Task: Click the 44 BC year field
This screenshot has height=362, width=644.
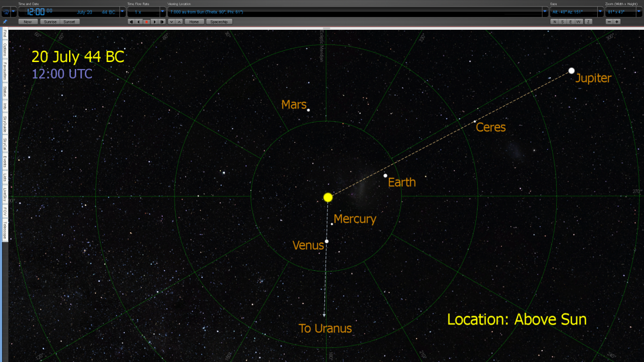Action: (108, 12)
